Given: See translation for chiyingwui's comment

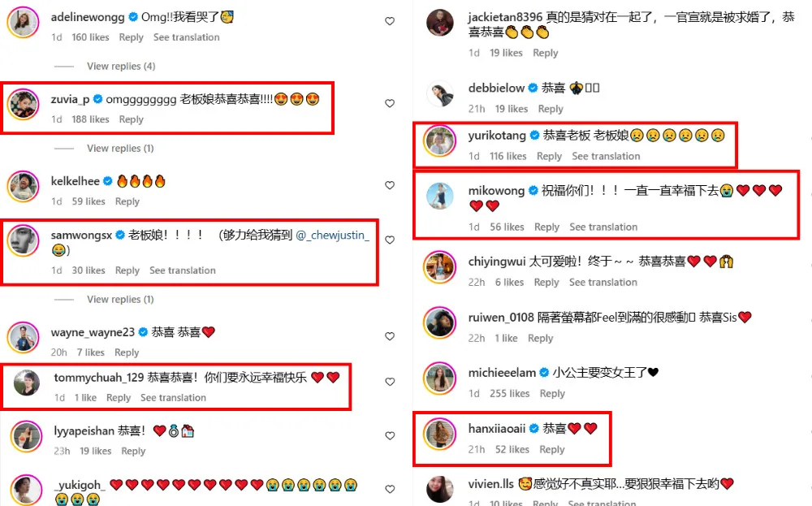Looking at the screenshot, I should (603, 283).
